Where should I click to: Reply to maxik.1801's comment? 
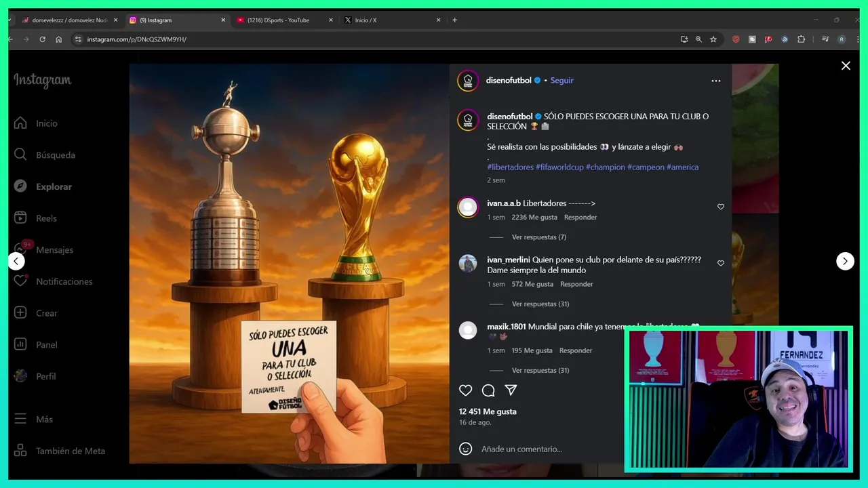(x=576, y=351)
